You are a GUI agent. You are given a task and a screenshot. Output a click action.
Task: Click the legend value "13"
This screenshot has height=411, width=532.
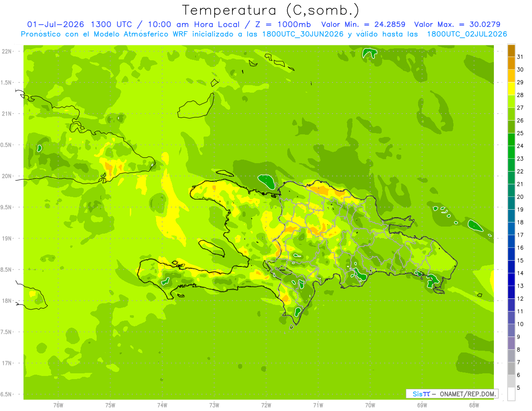(x=520, y=286)
